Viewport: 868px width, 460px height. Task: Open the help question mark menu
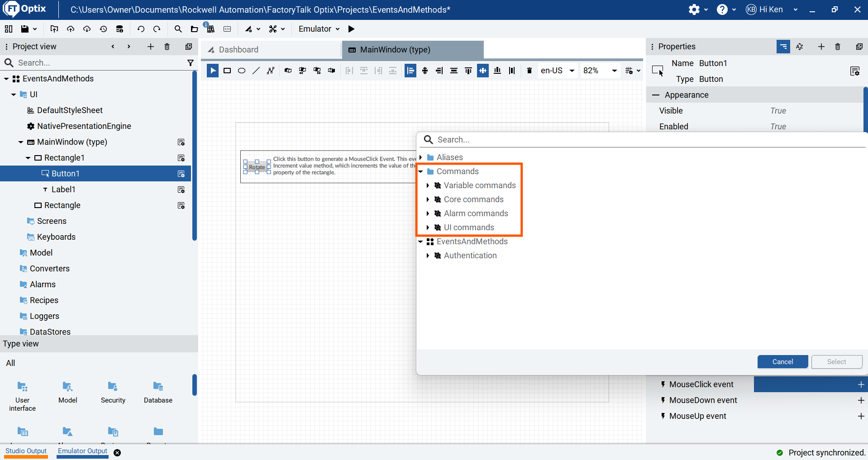722,9
